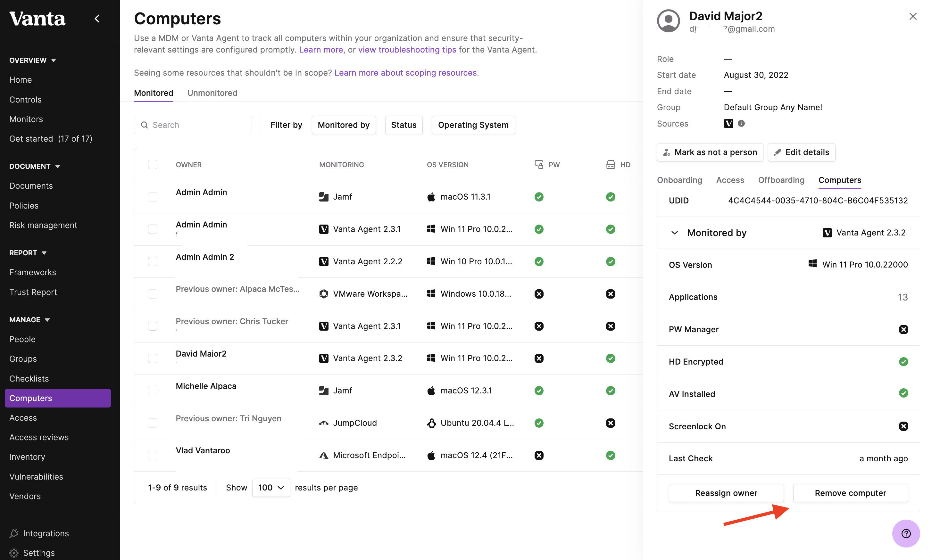The width and height of the screenshot is (932, 560).
Task: Click the Jamf icon in Michelle Alpaca row
Action: point(323,391)
